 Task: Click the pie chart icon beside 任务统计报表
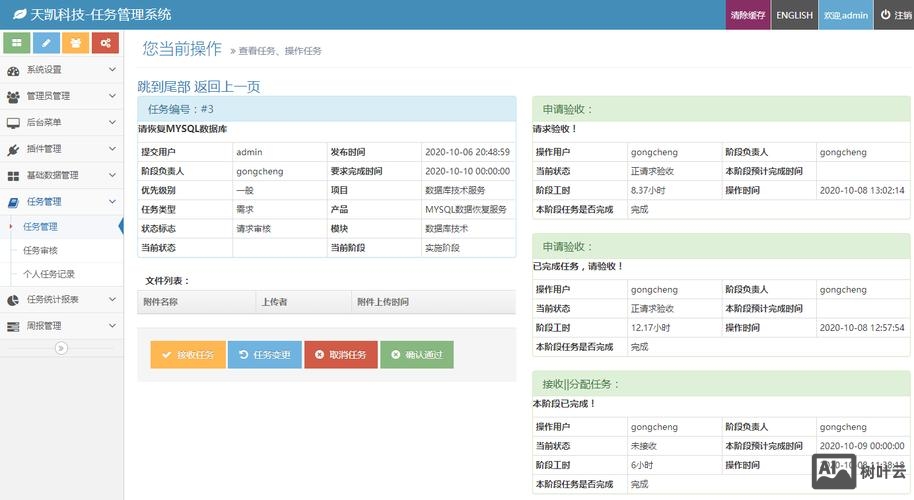(x=13, y=300)
